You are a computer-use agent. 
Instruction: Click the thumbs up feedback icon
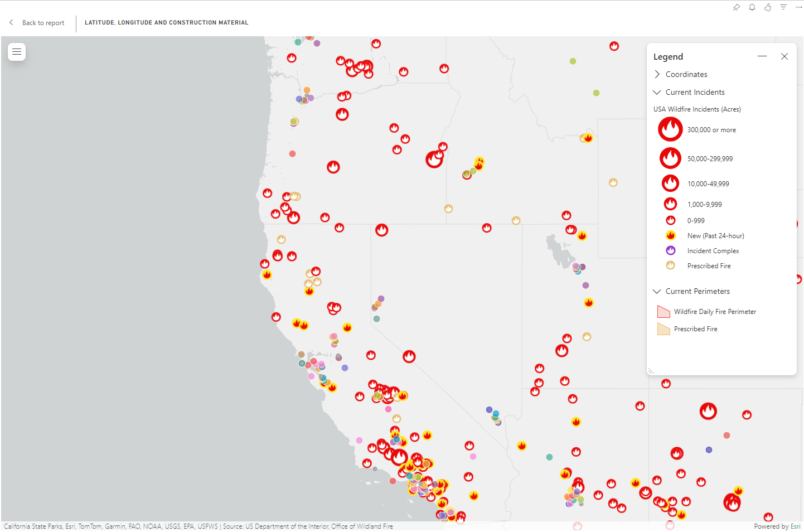coord(768,7)
